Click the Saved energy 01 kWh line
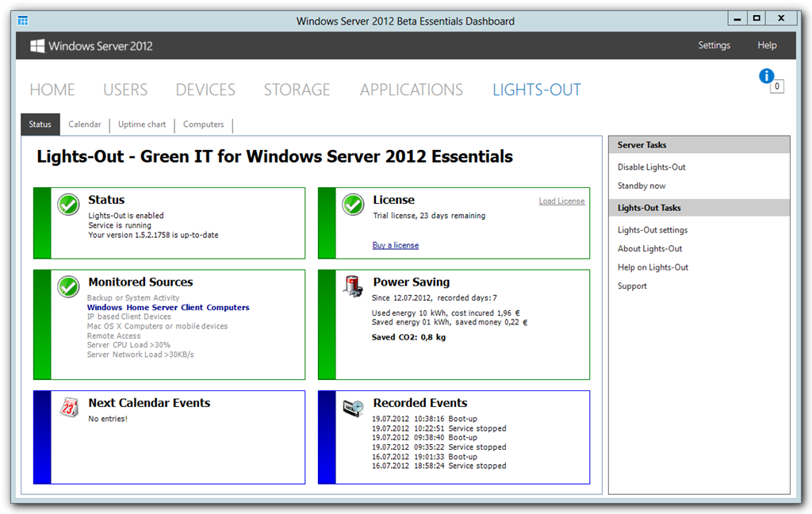 click(x=450, y=322)
